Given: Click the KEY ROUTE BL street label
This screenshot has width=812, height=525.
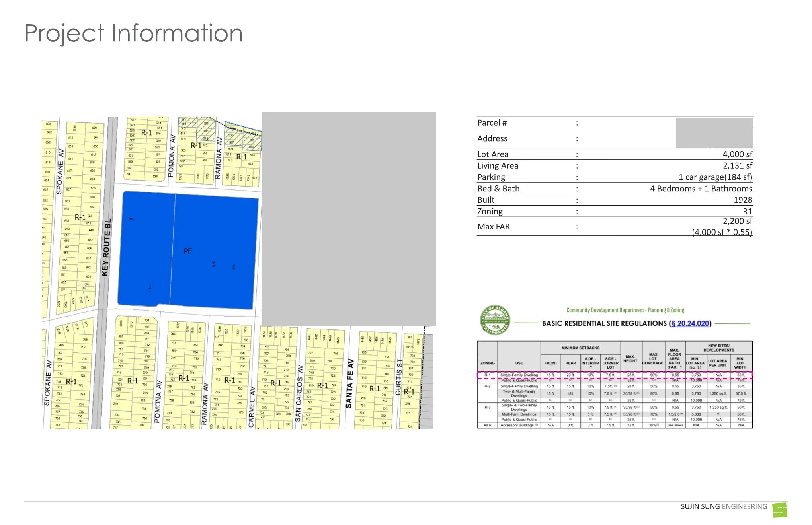Looking at the screenshot, I should 105,247.
